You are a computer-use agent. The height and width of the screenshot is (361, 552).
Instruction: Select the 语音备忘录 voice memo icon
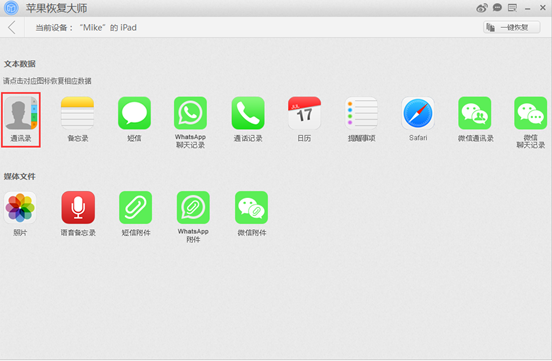click(x=78, y=208)
